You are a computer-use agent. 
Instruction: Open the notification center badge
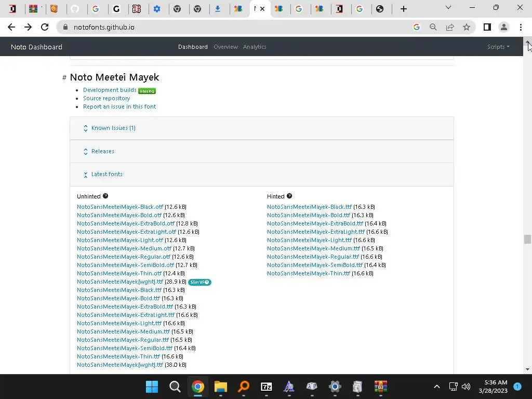[x=517, y=387]
